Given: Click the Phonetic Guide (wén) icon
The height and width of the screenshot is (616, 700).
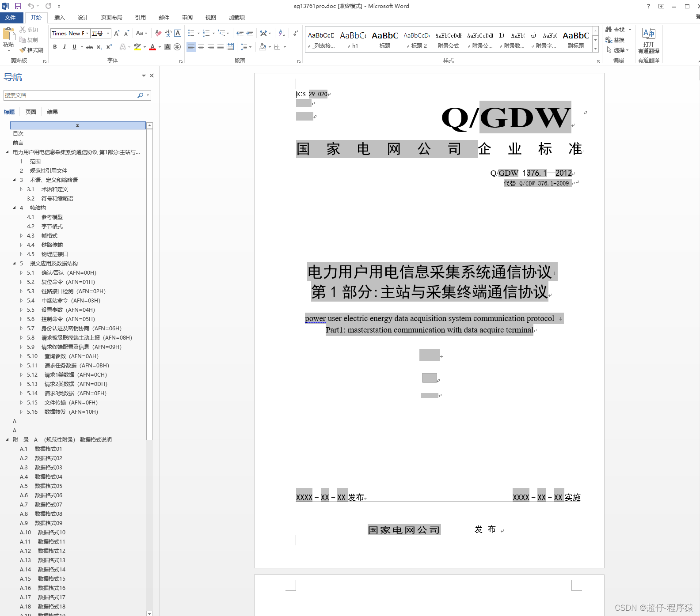Looking at the screenshot, I should click(x=168, y=33).
